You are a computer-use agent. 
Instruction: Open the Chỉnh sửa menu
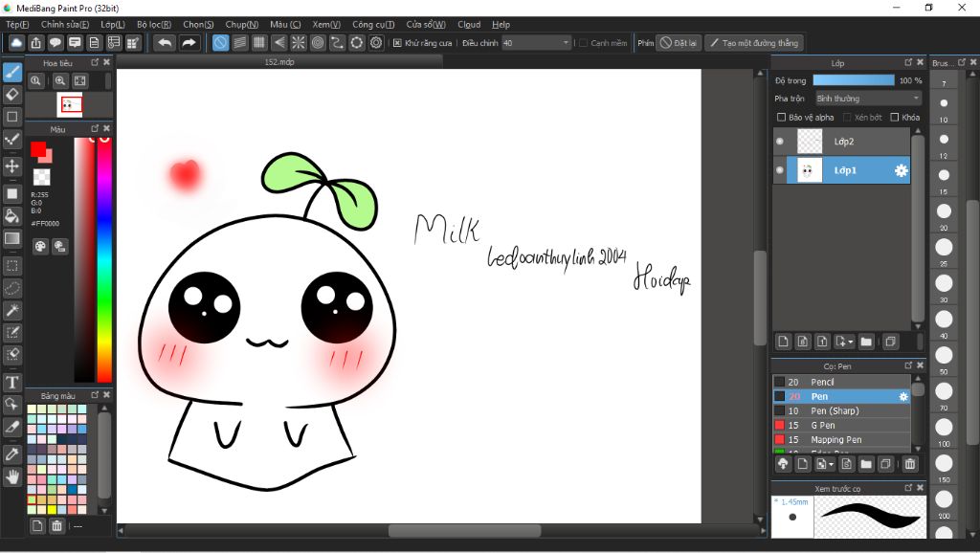pyautogui.click(x=65, y=24)
